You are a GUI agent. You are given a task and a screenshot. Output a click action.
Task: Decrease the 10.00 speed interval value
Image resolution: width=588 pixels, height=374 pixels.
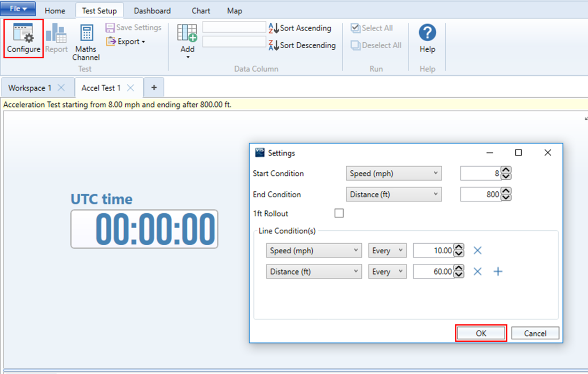[x=459, y=254]
